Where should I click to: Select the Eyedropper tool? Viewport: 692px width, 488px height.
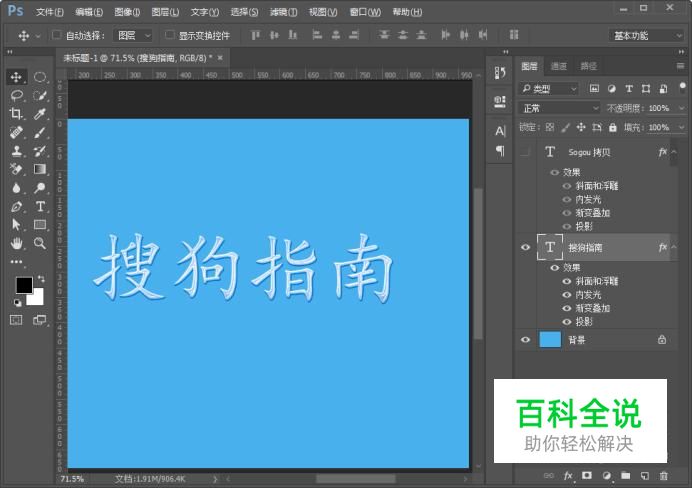pos(40,114)
